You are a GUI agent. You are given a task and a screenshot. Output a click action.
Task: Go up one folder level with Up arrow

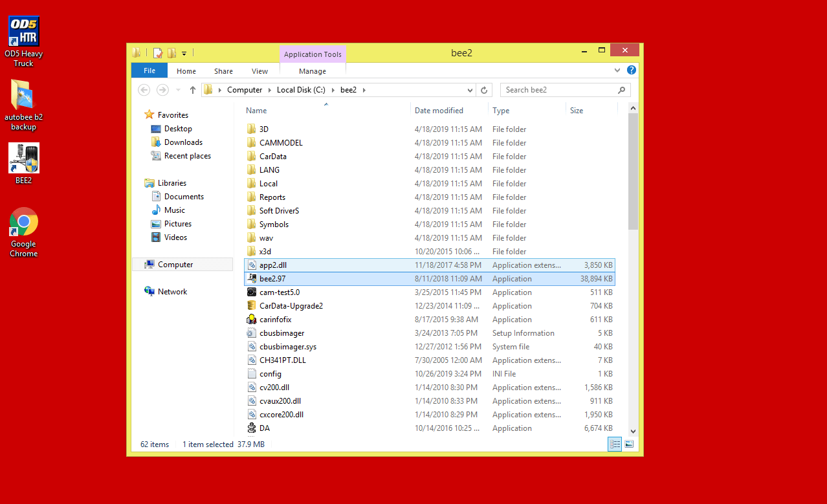point(192,90)
